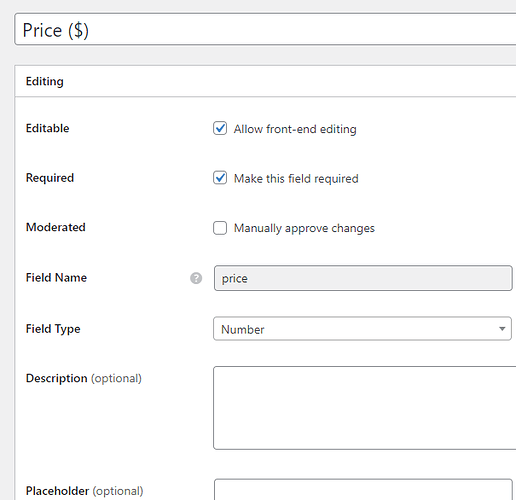Click the Field Name help question-mark icon
This screenshot has height=500, width=516.
click(x=196, y=278)
